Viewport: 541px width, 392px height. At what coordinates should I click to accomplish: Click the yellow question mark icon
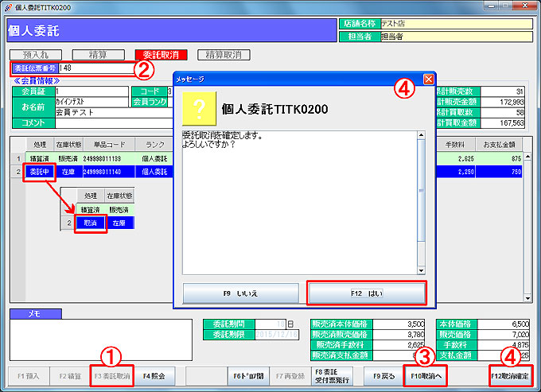(199, 109)
